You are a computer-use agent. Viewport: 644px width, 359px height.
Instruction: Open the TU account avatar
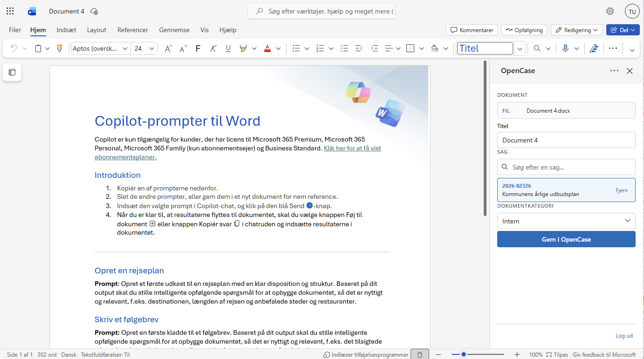point(632,11)
